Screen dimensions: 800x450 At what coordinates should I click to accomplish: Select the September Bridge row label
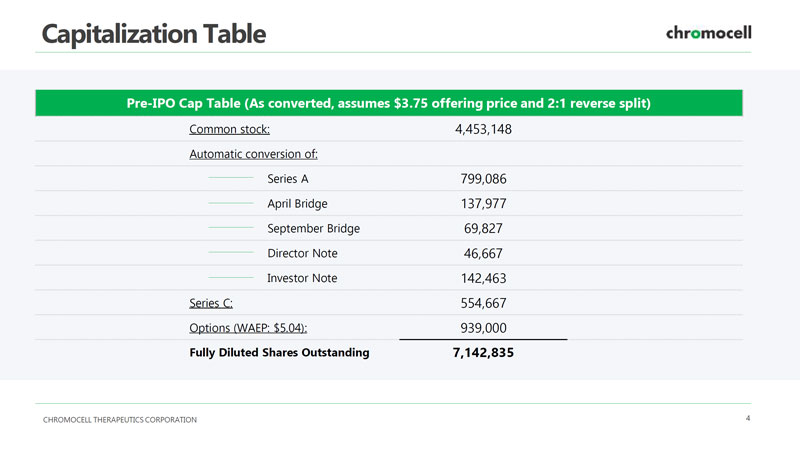[x=313, y=228]
